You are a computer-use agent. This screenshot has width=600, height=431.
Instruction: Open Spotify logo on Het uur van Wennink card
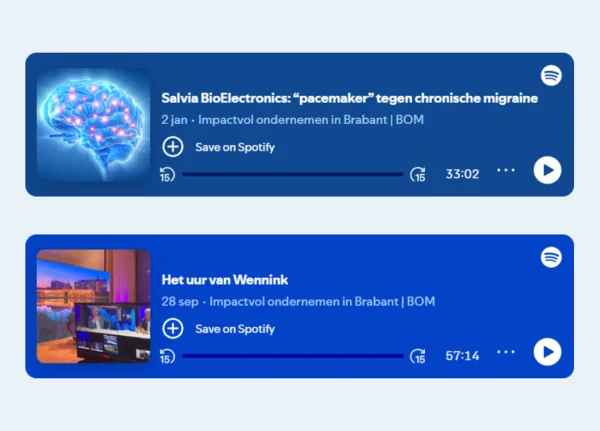551,257
